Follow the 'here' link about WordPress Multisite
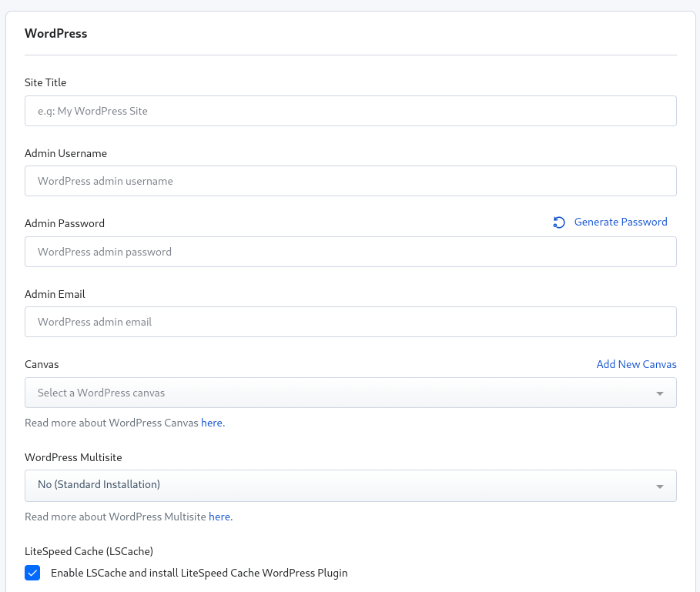The height and width of the screenshot is (592, 700). click(220, 517)
